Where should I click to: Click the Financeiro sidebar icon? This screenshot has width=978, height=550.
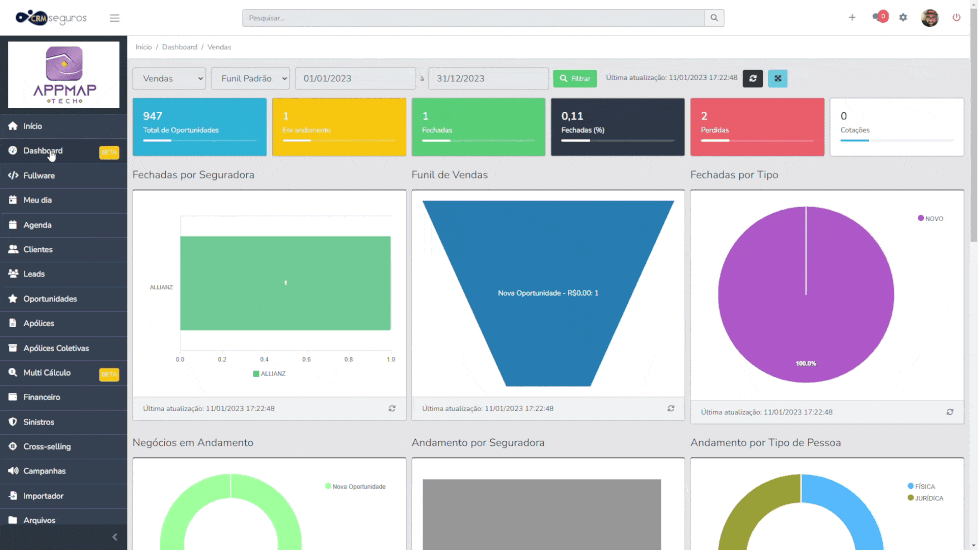coord(13,397)
